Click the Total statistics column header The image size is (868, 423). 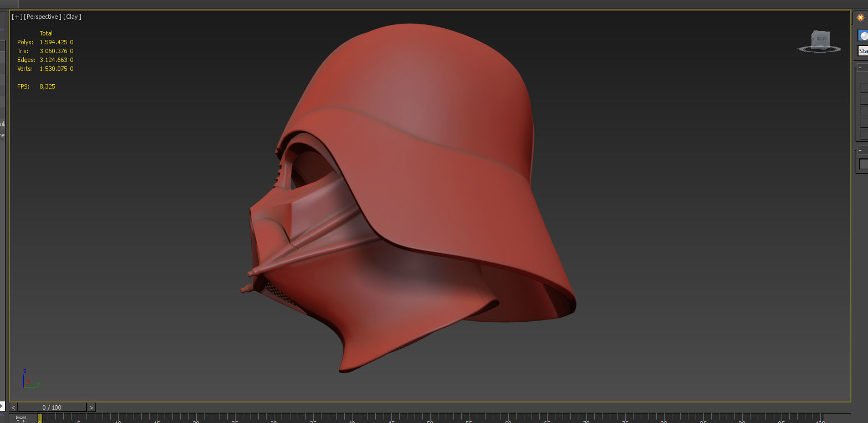[46, 33]
